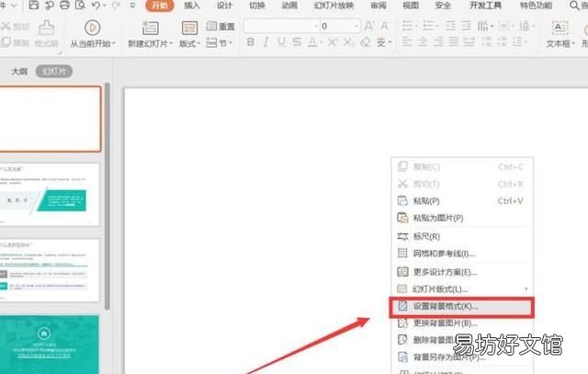The image size is (588, 374).
Task: Start slideshow with 从当前开始 play icon
Action: pos(92,28)
